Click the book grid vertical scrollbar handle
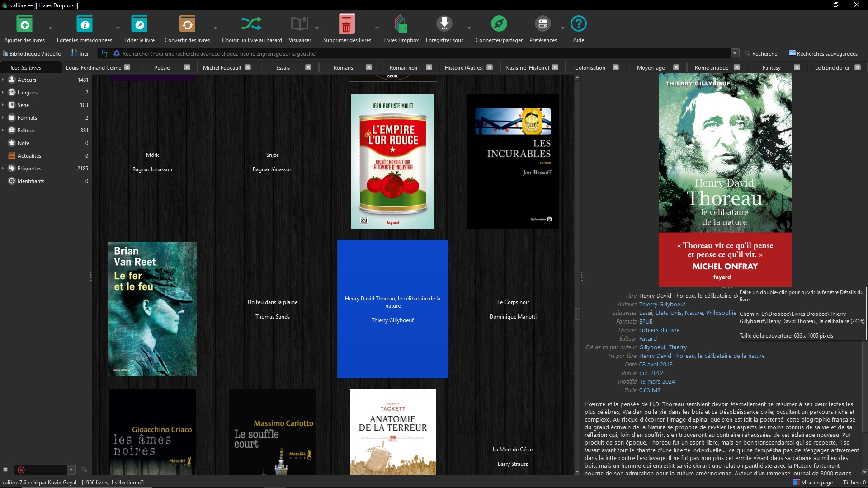Screen dimensions: 868x488 [x=577, y=314]
